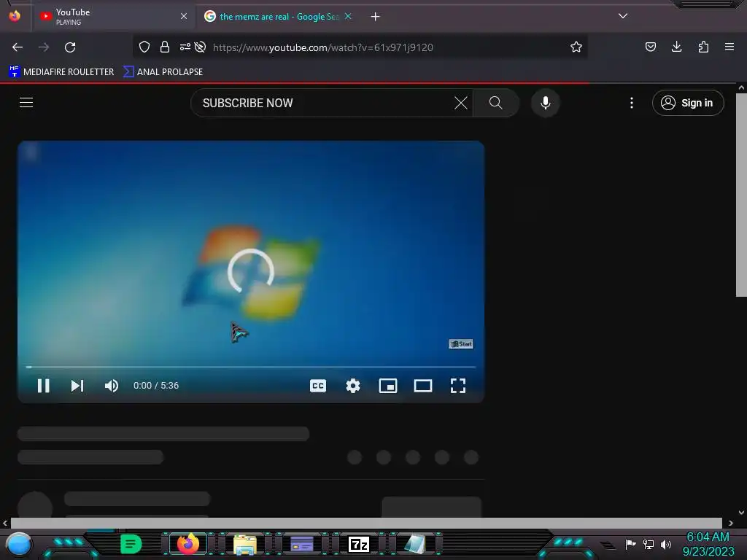Open MEDIAFIRE ROULETTER bookmark
The image size is (747, 560).
pos(61,72)
